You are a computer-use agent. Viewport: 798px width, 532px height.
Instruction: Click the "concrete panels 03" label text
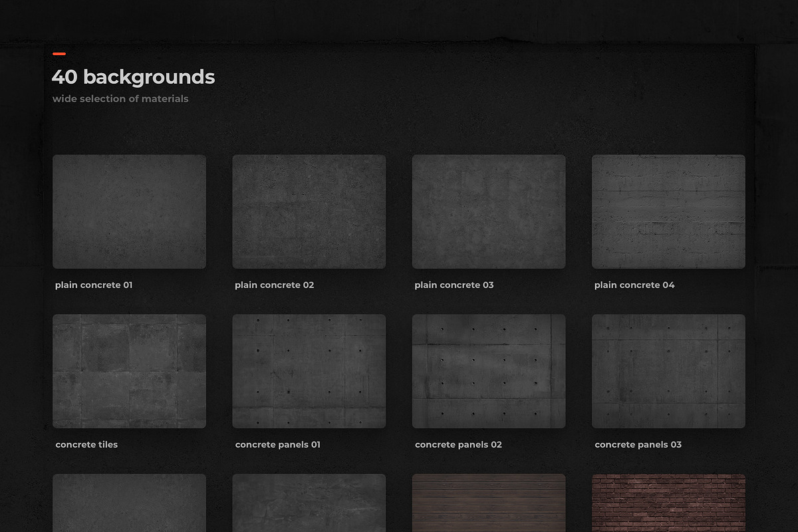pos(638,445)
